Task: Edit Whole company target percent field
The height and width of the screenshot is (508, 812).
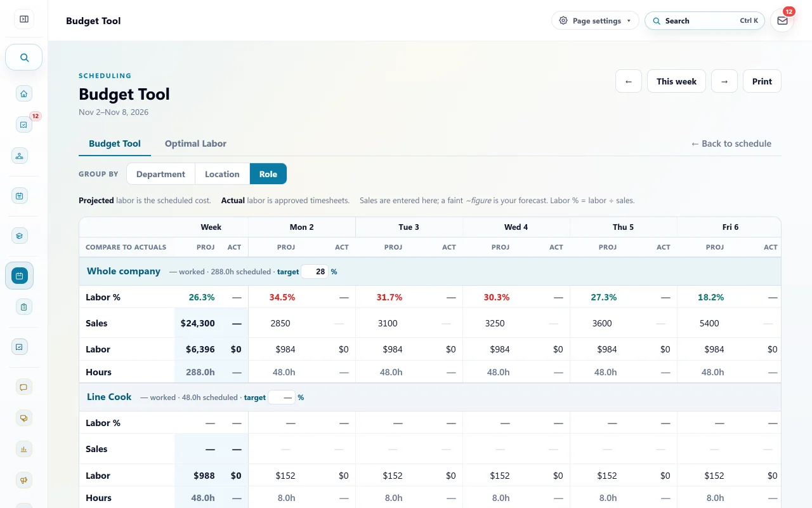Action: click(315, 272)
